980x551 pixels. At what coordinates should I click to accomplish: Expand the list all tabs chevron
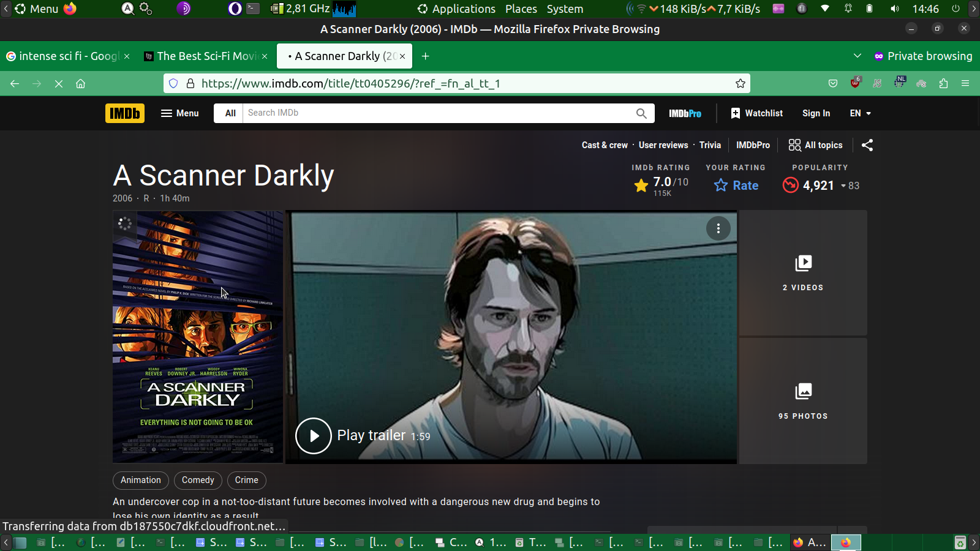(x=858, y=56)
